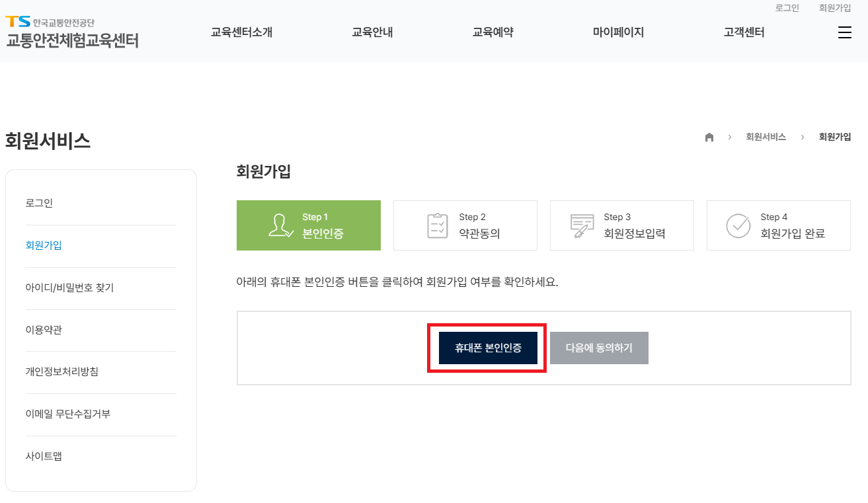Click the 다음에 동의하기 button
The width and height of the screenshot is (868, 503).
pyautogui.click(x=599, y=348)
